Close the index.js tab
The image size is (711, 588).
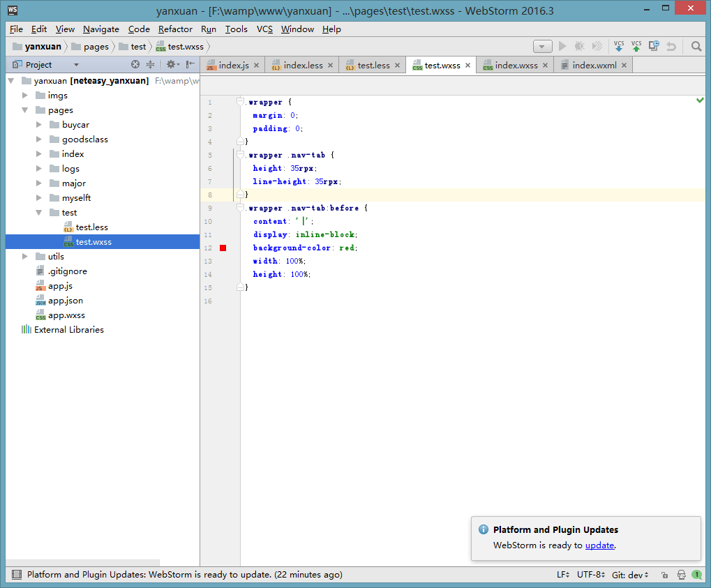(x=256, y=66)
